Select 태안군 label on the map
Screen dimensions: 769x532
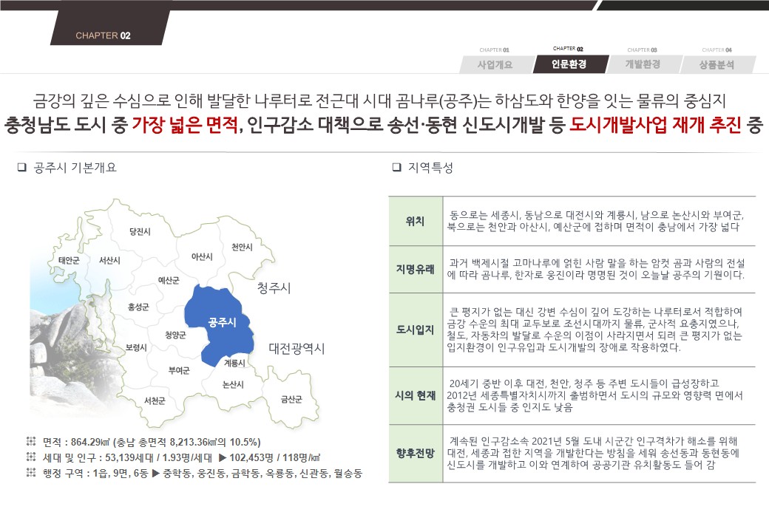[69, 260]
